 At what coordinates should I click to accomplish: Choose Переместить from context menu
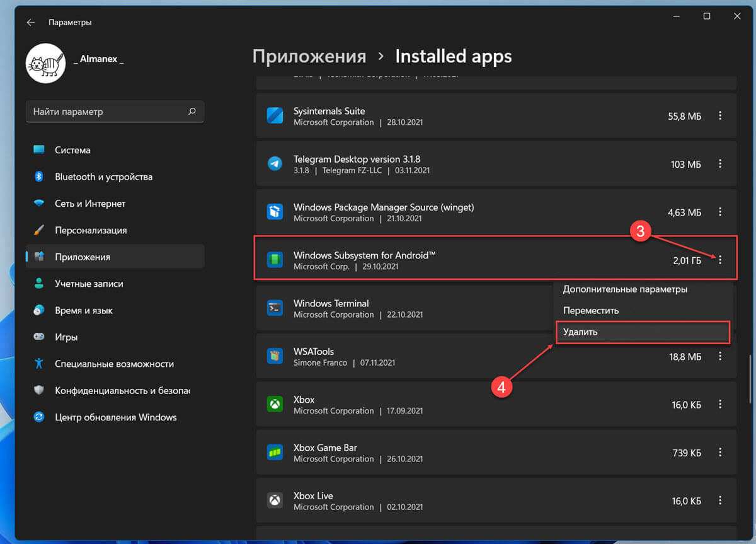643,310
